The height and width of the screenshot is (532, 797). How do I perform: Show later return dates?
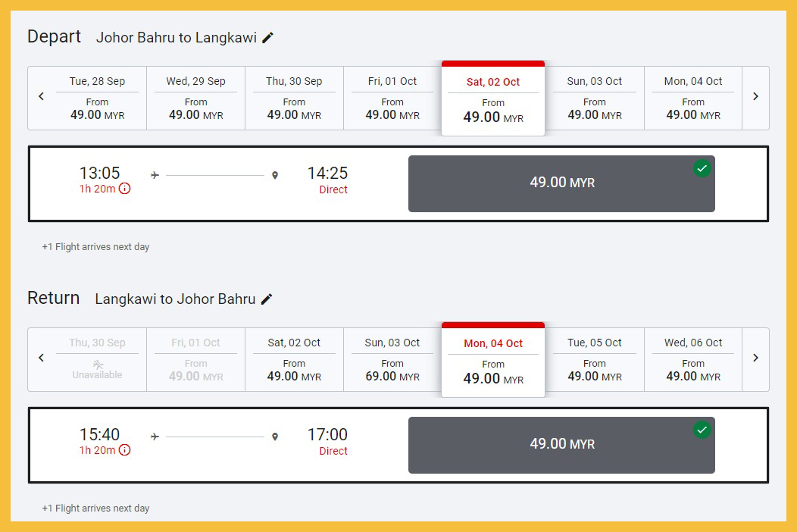tap(755, 358)
